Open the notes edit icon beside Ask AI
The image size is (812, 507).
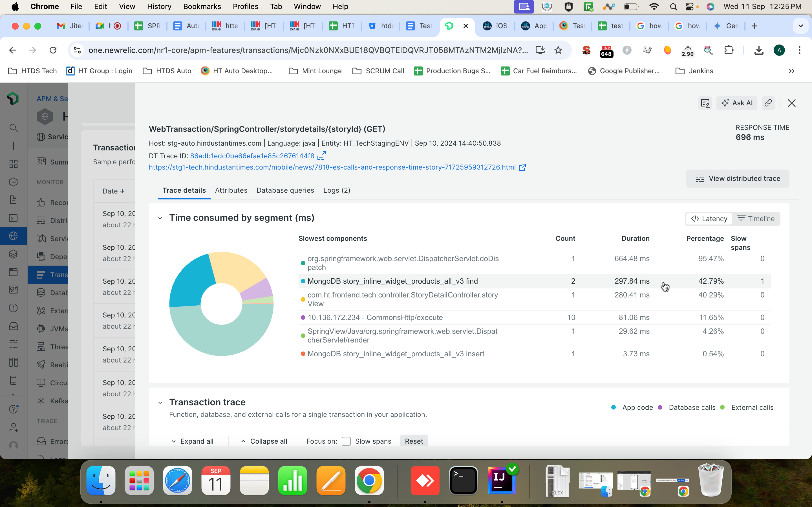coord(705,103)
